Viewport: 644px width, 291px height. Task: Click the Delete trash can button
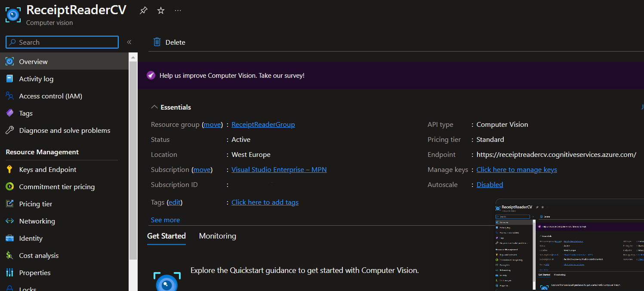pos(169,42)
